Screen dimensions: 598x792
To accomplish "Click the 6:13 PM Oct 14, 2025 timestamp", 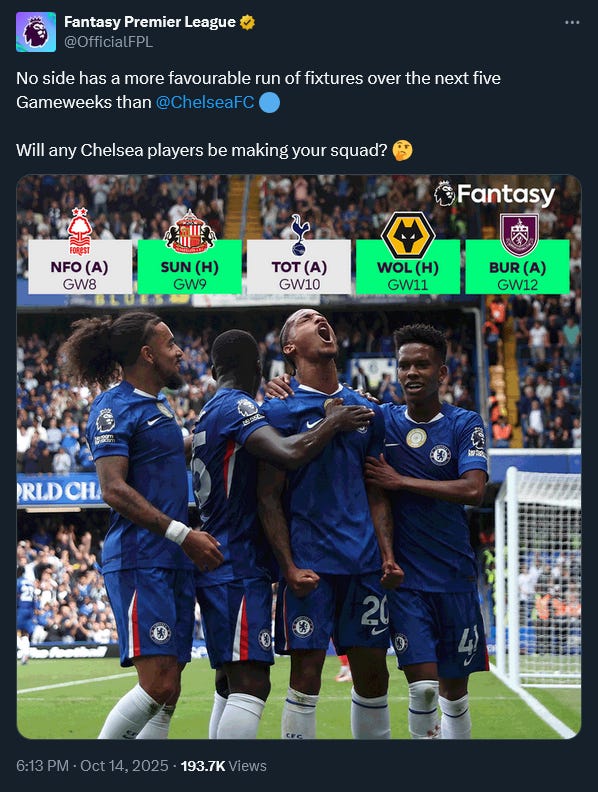I will click(x=92, y=766).
